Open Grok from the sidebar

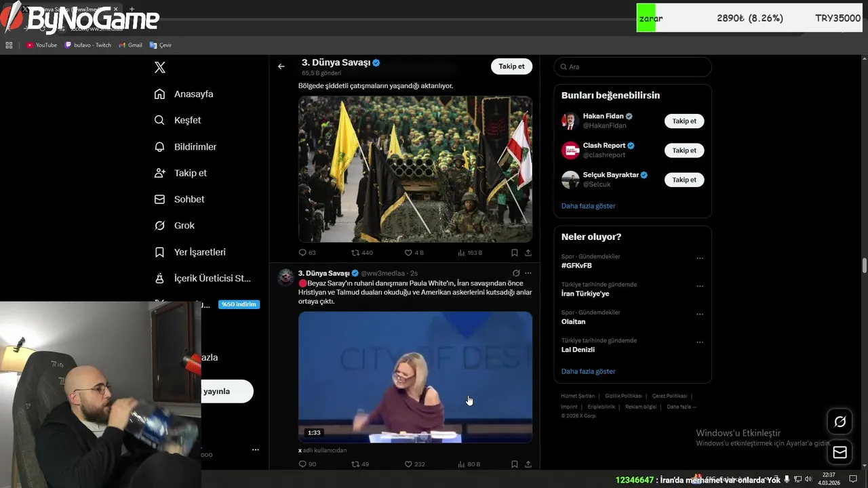[174, 226]
